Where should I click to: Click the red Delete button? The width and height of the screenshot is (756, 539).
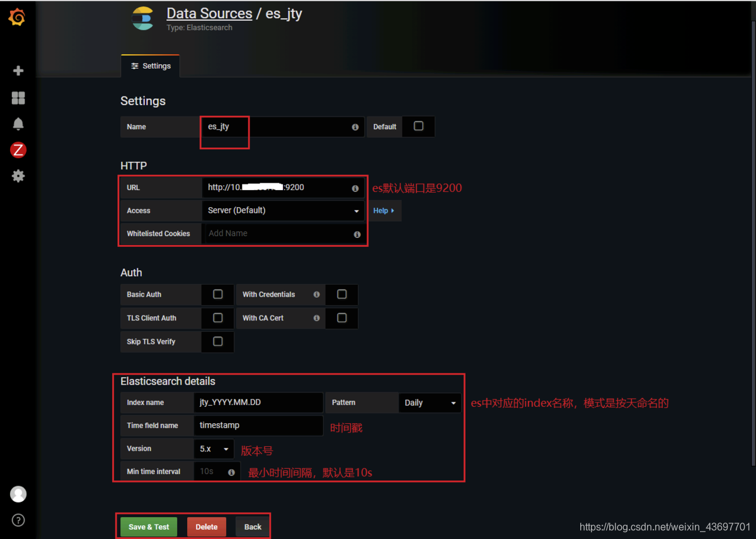click(x=207, y=527)
